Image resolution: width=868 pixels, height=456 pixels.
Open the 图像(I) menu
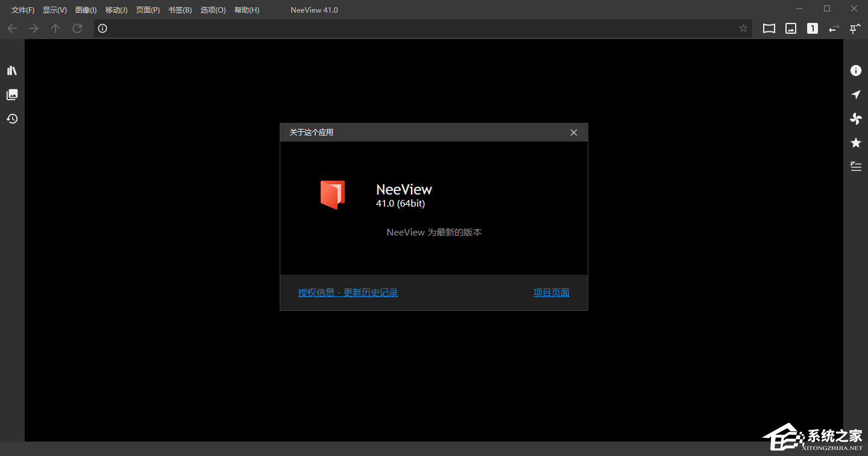point(86,10)
